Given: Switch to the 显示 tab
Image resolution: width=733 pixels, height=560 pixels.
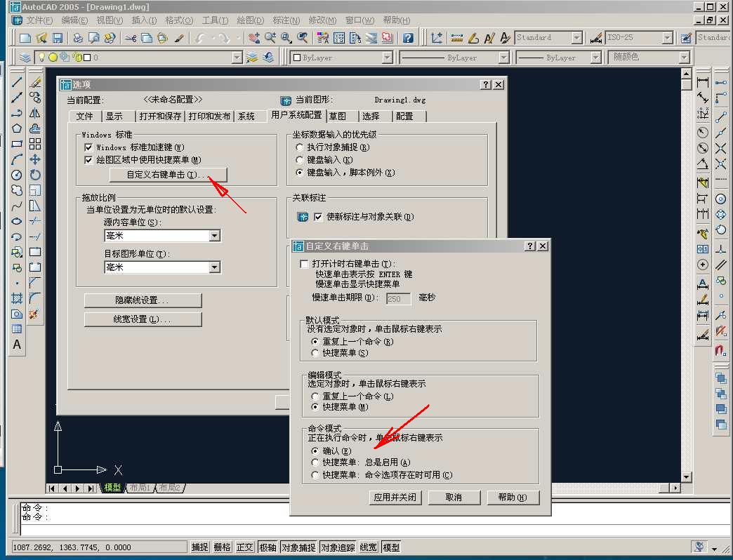Looking at the screenshot, I should [114, 116].
